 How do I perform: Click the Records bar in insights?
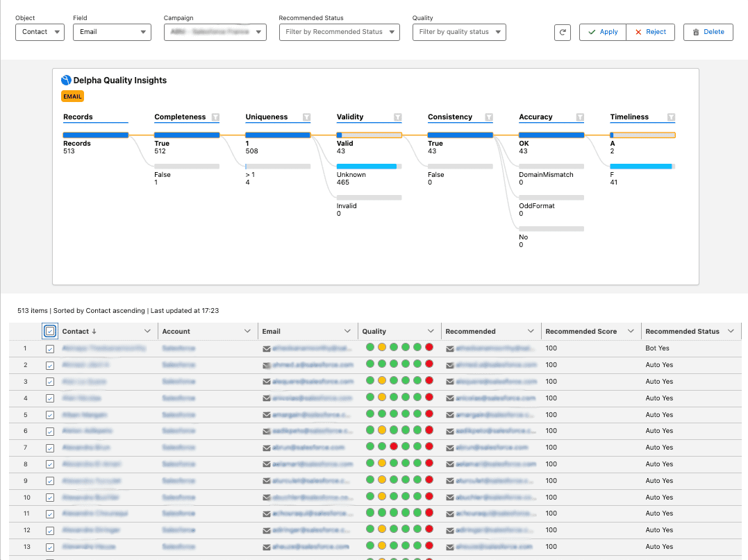[95, 135]
